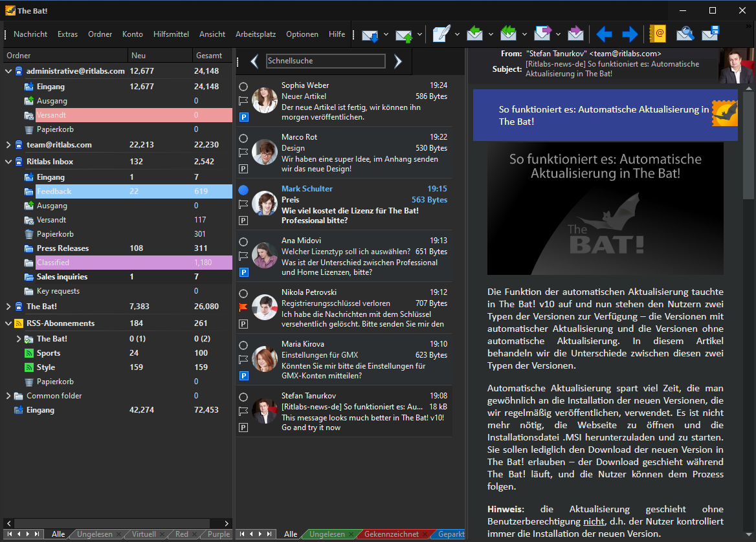Select the red-highlighted Versandt folder
The width and height of the screenshot is (756, 542).
coord(134,115)
